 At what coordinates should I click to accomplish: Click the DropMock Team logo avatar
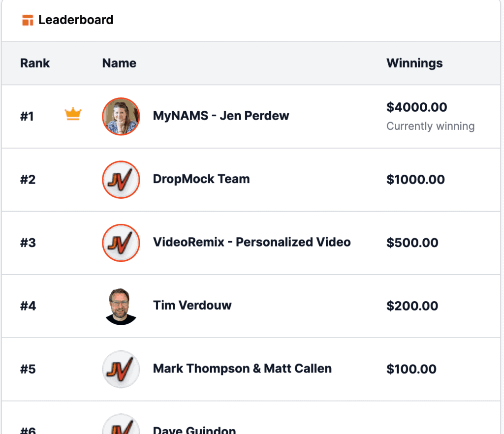(x=121, y=180)
